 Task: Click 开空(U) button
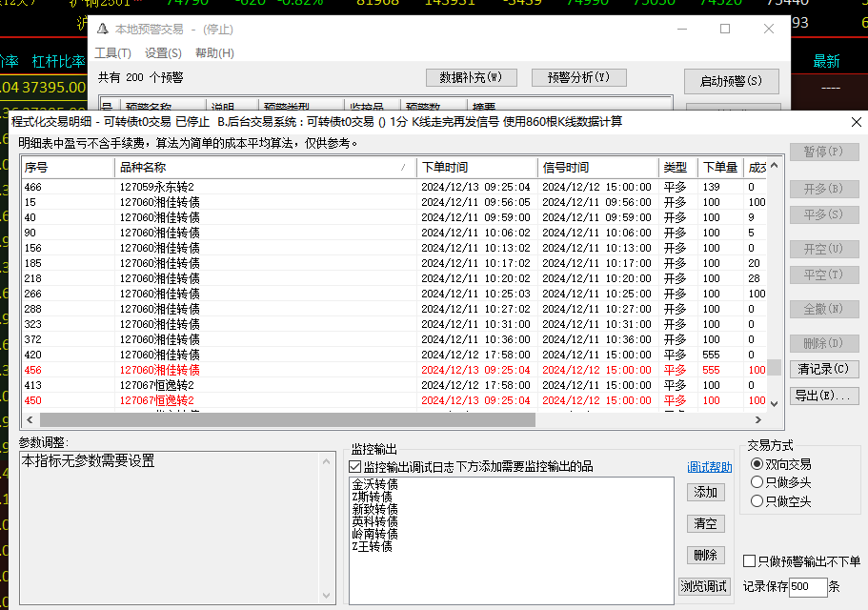(x=824, y=249)
